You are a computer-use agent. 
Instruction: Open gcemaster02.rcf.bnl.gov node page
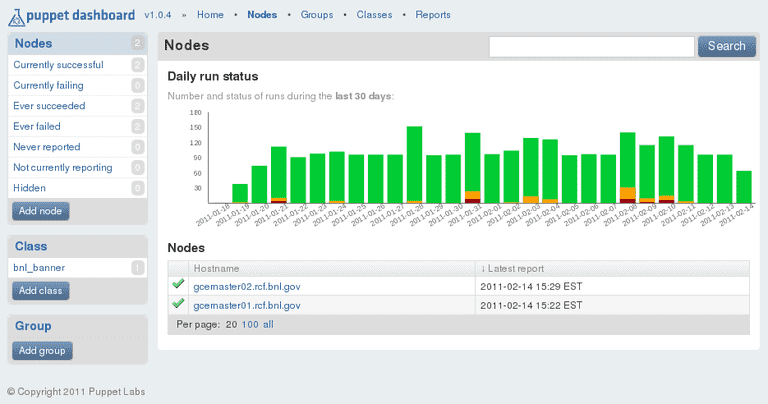point(247,286)
